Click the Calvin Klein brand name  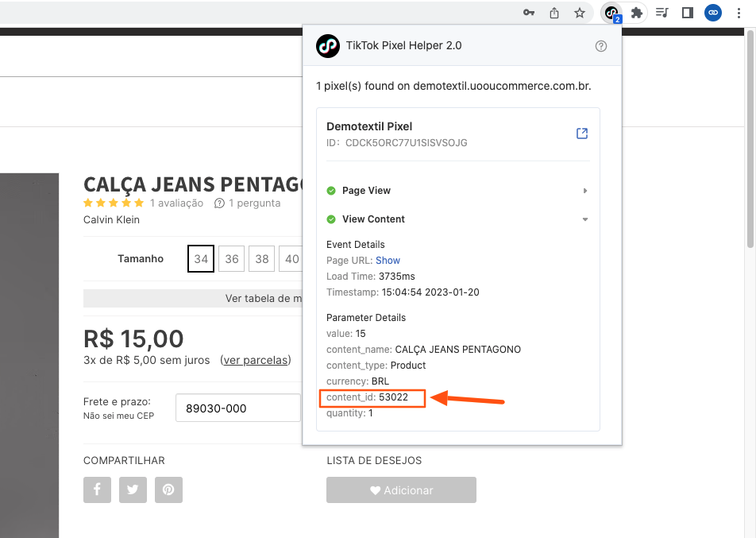(x=111, y=219)
